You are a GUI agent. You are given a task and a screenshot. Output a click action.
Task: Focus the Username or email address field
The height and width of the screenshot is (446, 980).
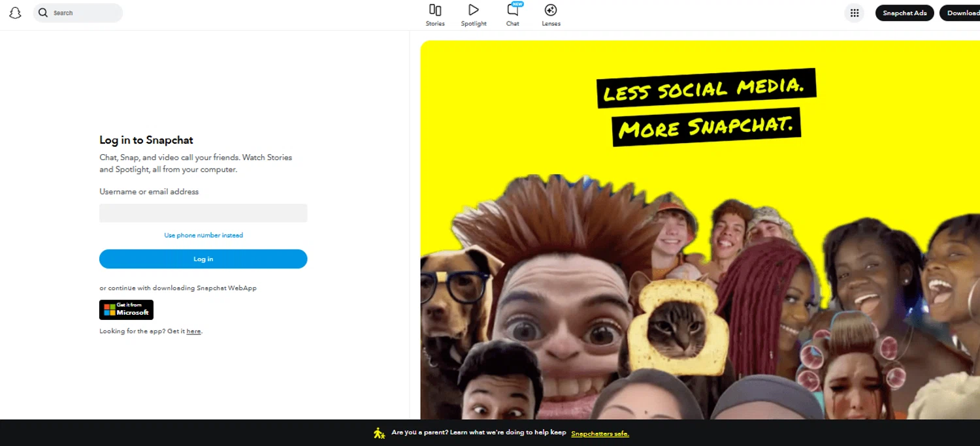click(203, 213)
